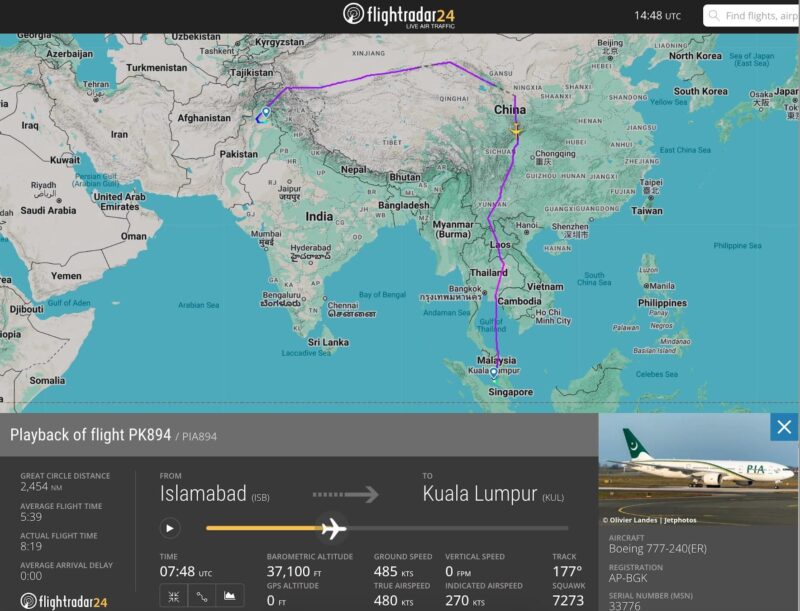Click the flightradar24 logo in bottom panel

[64, 602]
